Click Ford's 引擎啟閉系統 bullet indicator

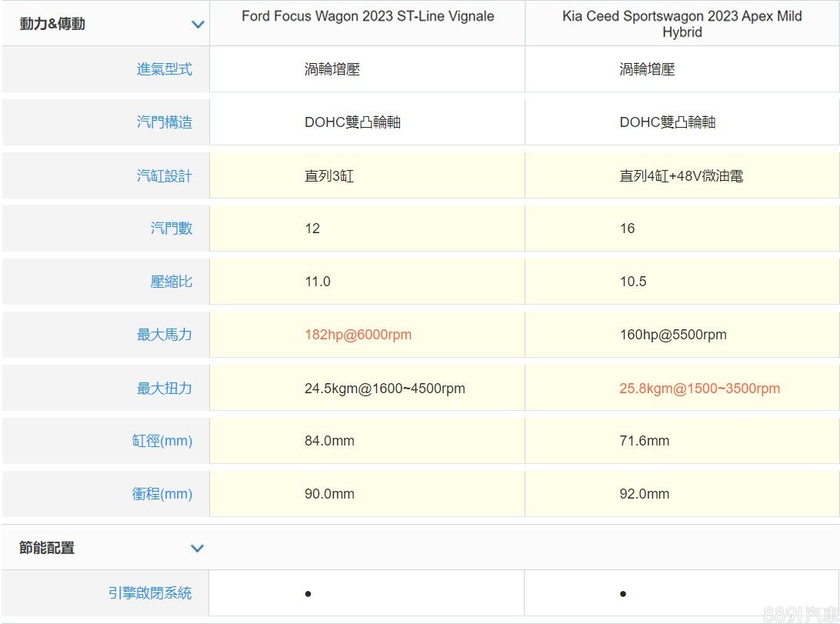[308, 594]
